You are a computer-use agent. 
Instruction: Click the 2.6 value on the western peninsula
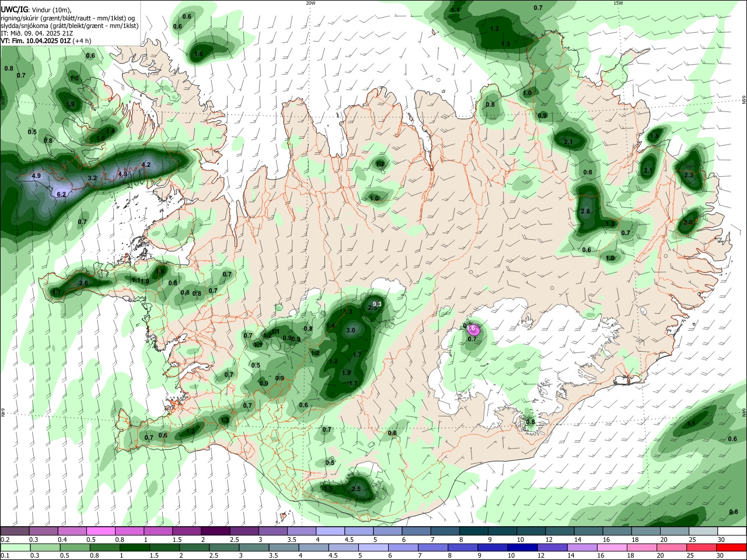(83, 283)
